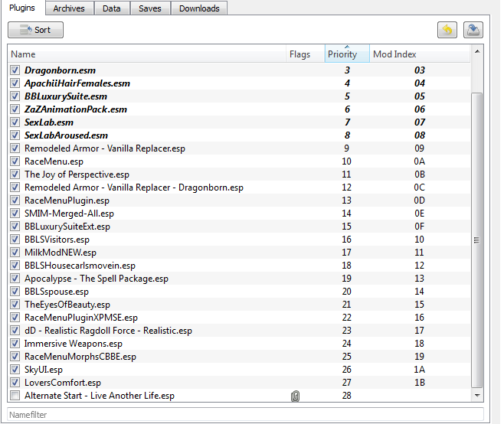Click the Sort button
This screenshot has width=504, height=424.
point(35,30)
